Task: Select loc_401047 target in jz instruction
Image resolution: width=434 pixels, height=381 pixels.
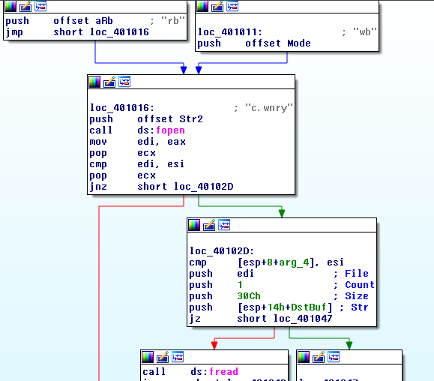Action: [303, 319]
